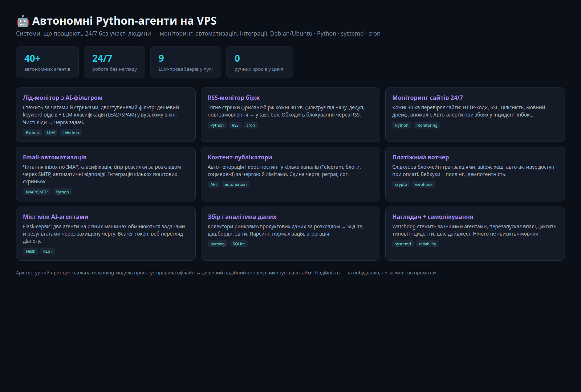Click description 'Flask-сервіс: два агенти'
Screen dimensions: 581x392
[x=104, y=234]
